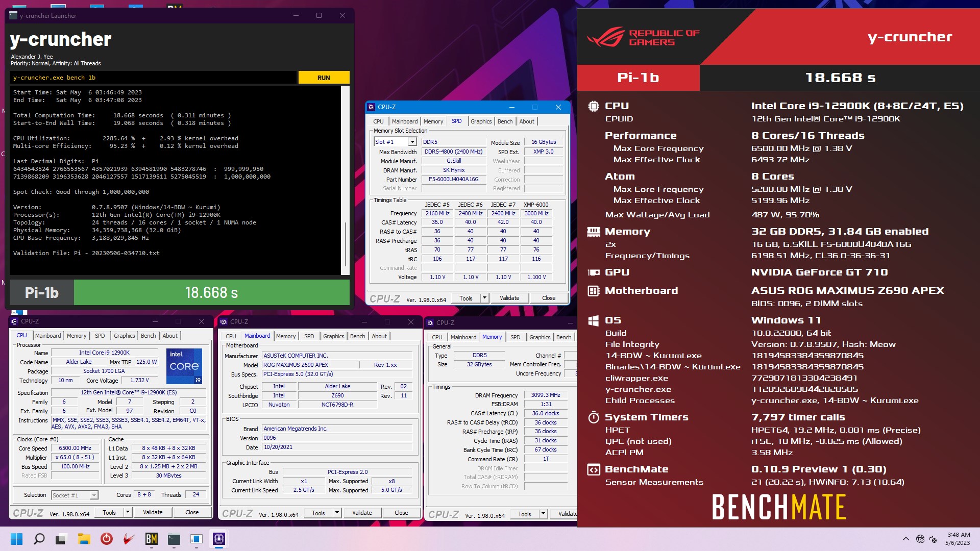The height and width of the screenshot is (551, 980).
Task: Click the Part Number F5-6000U4040A16G field
Action: pyautogui.click(x=454, y=180)
